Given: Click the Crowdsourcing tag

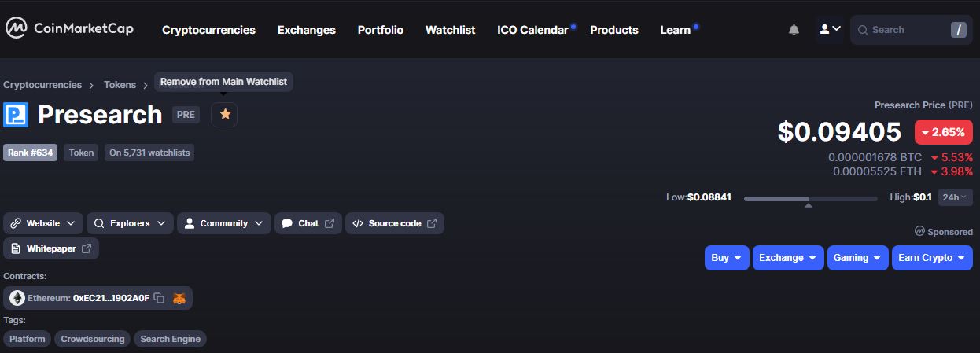Looking at the screenshot, I should pos(93,339).
